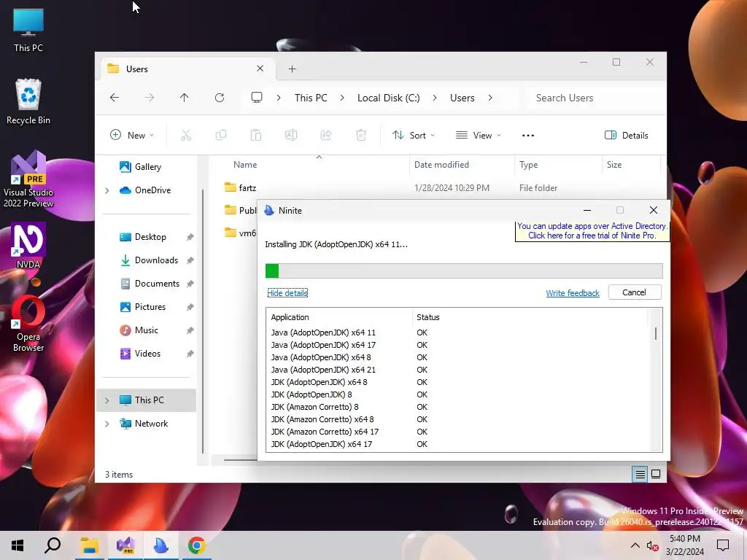Expand chevron after This PC breadcrumb
747x560 pixels.
click(x=342, y=98)
